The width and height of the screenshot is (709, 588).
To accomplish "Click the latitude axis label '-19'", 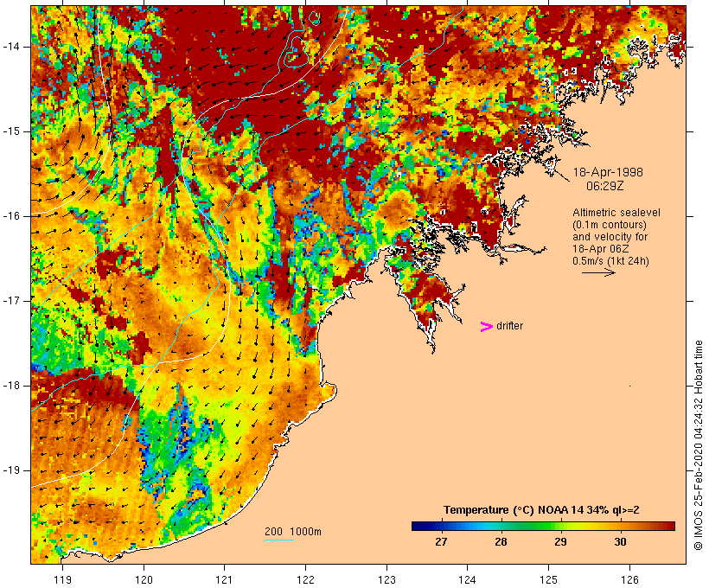I will coord(11,470).
